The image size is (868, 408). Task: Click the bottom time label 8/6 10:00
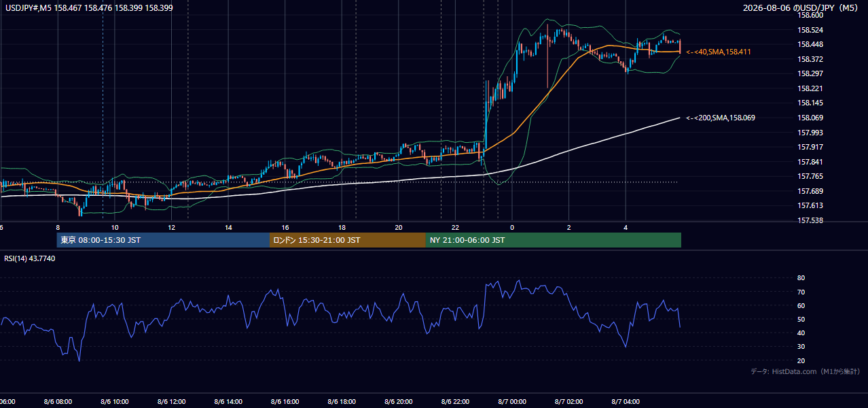point(115,402)
